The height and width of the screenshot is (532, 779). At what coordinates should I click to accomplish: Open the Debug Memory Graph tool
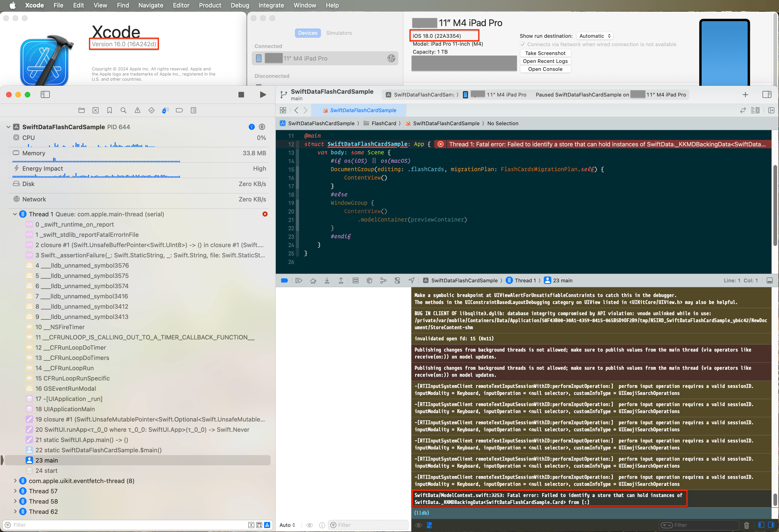[383, 281]
